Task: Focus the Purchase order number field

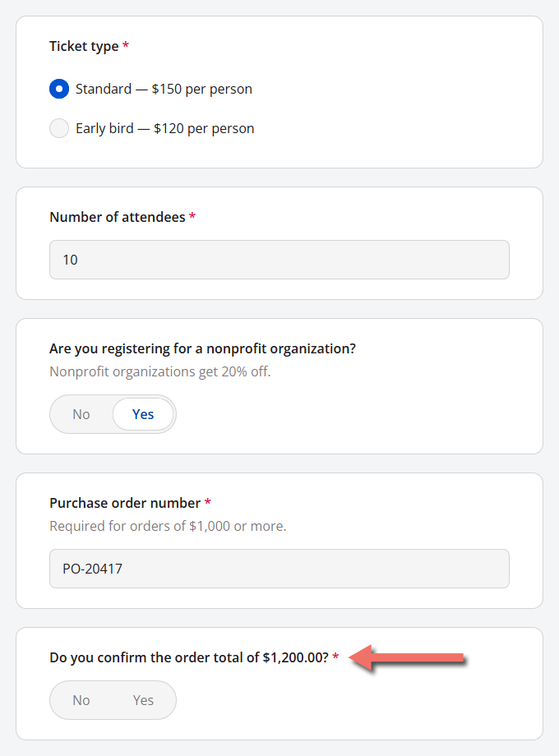Action: click(x=279, y=569)
